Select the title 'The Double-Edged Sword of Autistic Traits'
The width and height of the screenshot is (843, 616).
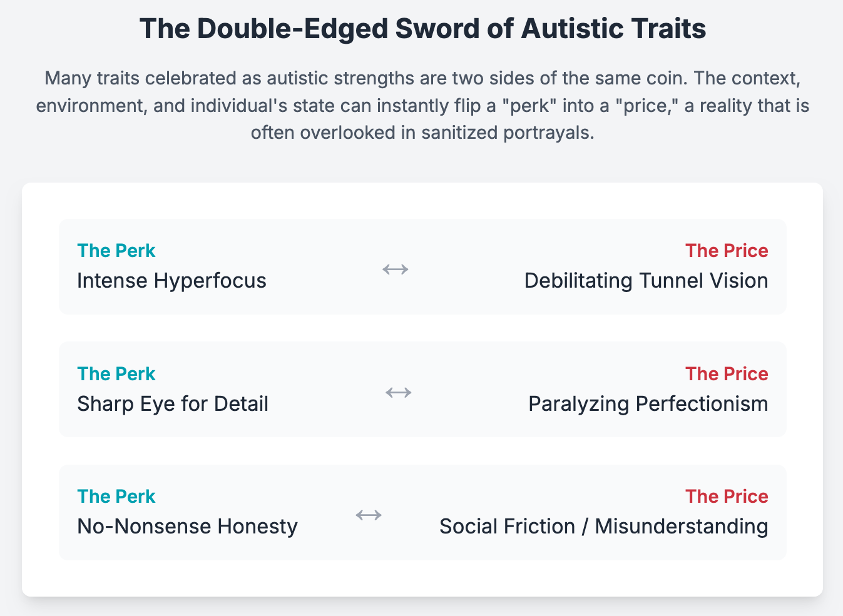pyautogui.click(x=422, y=29)
